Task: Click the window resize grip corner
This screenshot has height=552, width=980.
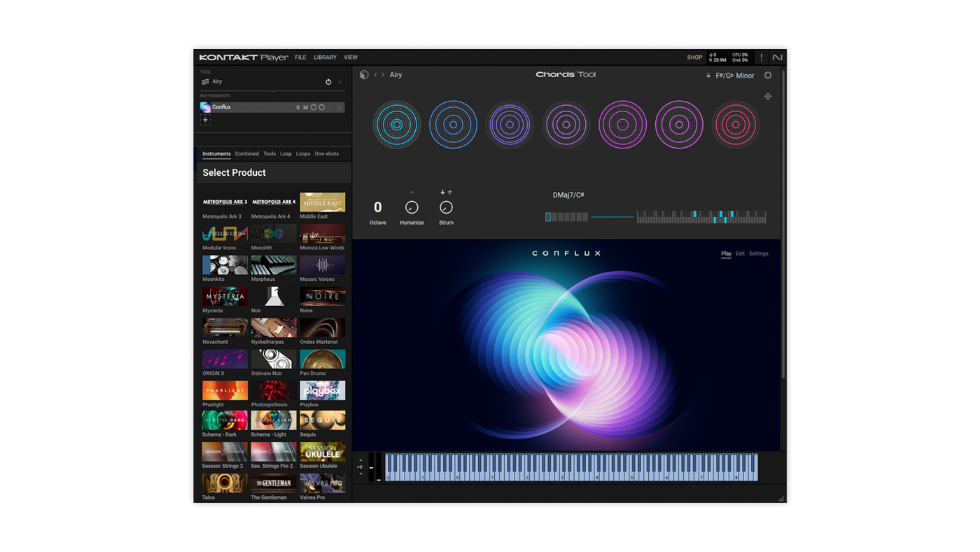Action: pos(781,499)
